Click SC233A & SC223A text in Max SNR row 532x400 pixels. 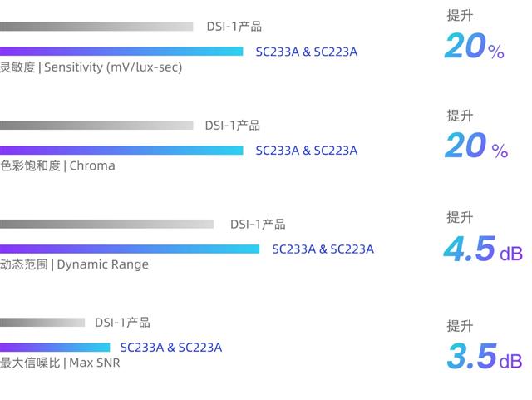pos(171,348)
